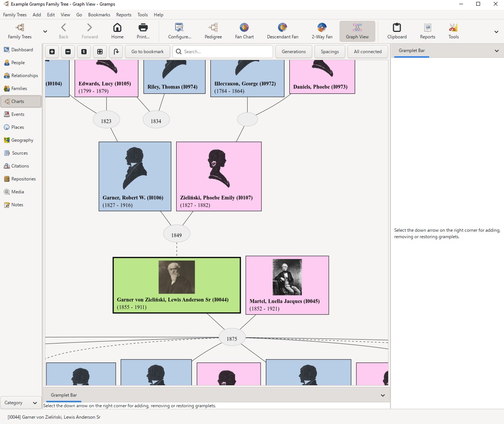504x424 pixels.
Task: Open the Geography category
Action: (21, 140)
